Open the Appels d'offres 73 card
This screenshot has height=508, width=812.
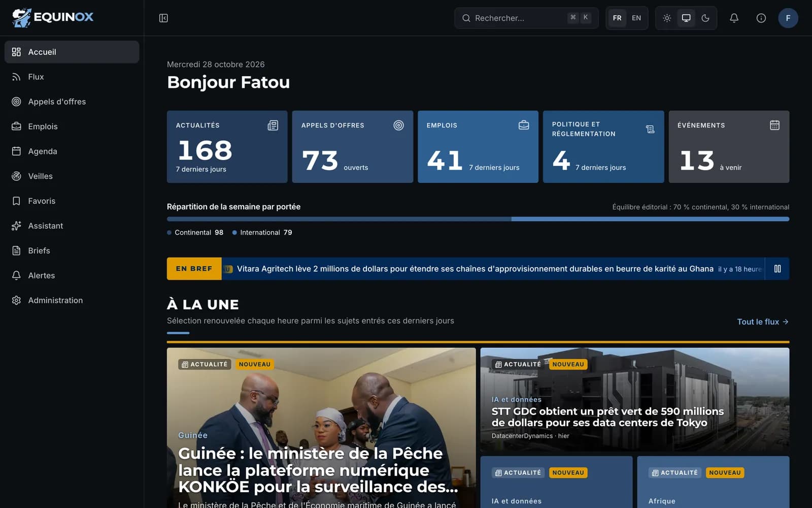pos(353,147)
